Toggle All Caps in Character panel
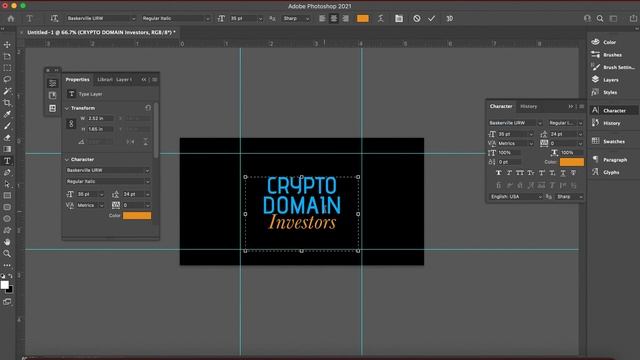The image size is (640, 360). tap(520, 173)
